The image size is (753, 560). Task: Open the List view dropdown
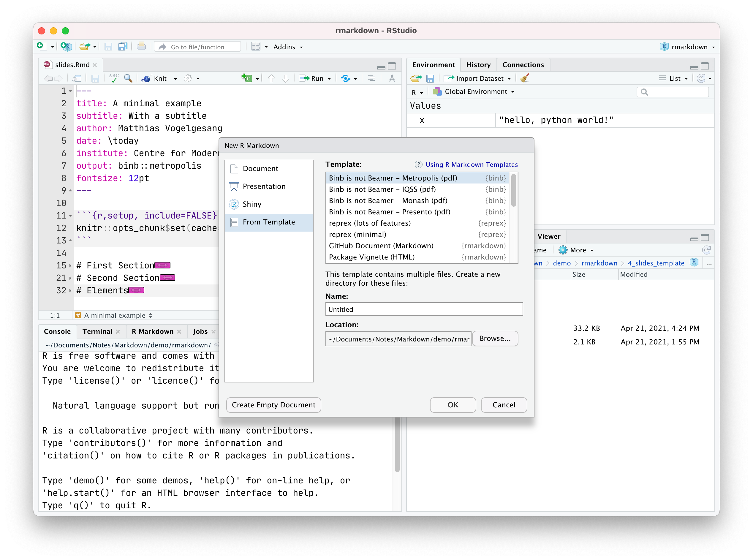[x=673, y=78]
